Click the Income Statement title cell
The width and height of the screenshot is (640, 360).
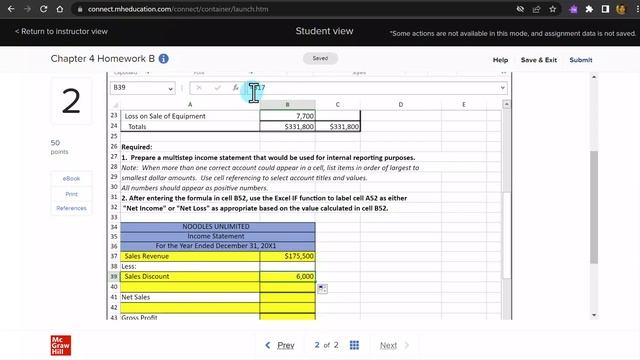(218, 236)
